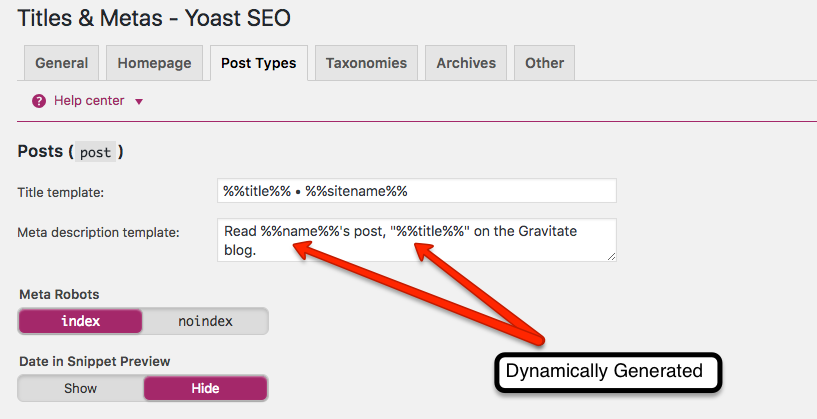Image resolution: width=817 pixels, height=419 pixels.
Task: Switch to the General tab
Action: pos(61,63)
